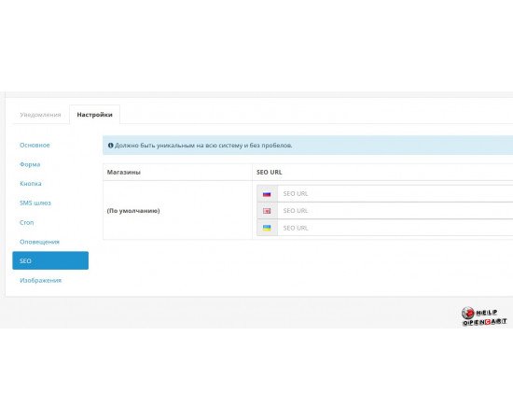The height and width of the screenshot is (420, 513).
Task: Click the (По умолчанию) store cell
Action: pos(177,211)
